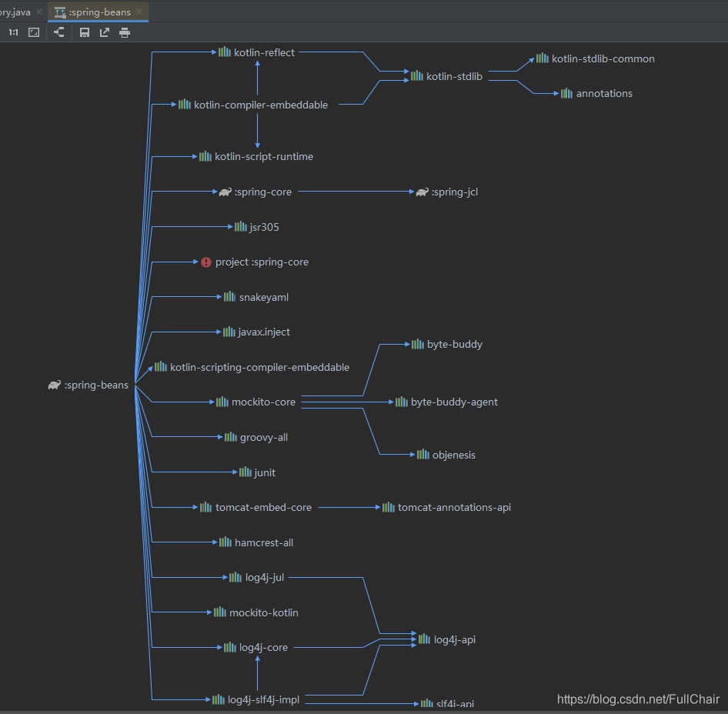Click the actual size 1:1 toolbar icon
728x714 pixels.
[x=13, y=32]
